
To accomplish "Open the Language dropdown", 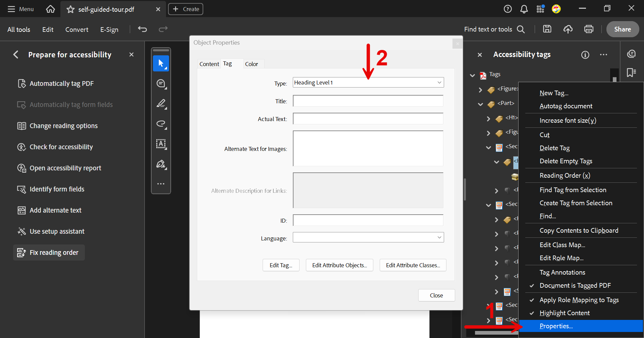I will coord(368,237).
